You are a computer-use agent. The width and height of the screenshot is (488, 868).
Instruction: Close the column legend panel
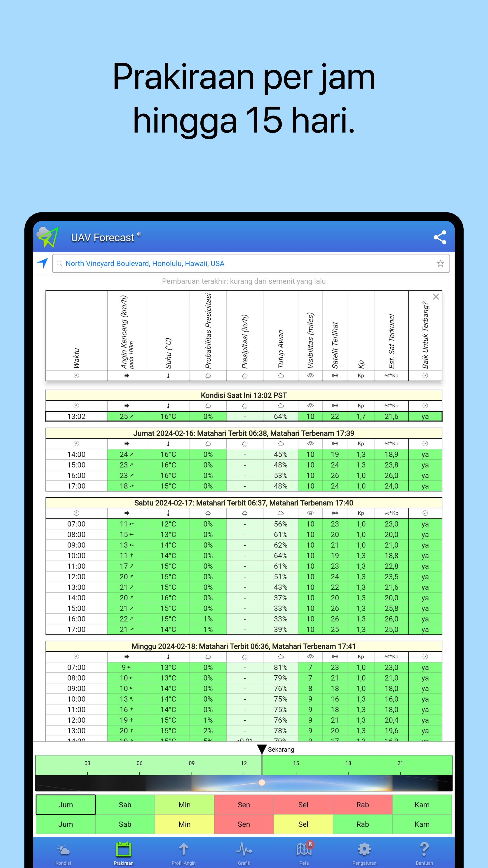click(x=436, y=297)
